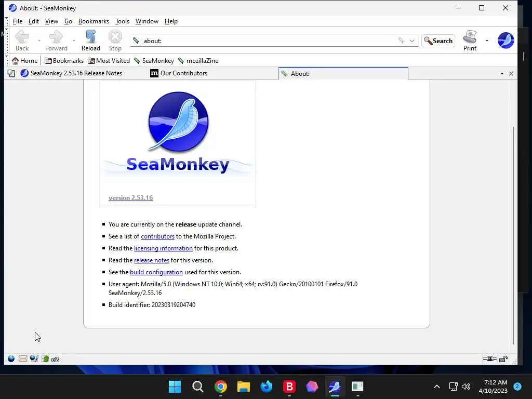Open network icon in system tray
Image resolution: width=532 pixels, height=399 pixels.
pyautogui.click(x=453, y=387)
